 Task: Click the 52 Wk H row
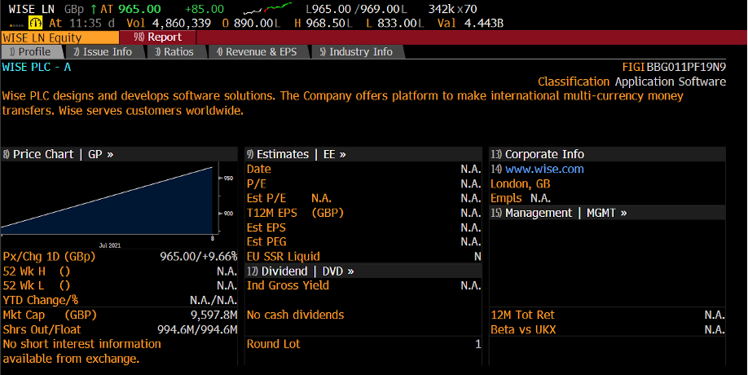click(x=119, y=271)
